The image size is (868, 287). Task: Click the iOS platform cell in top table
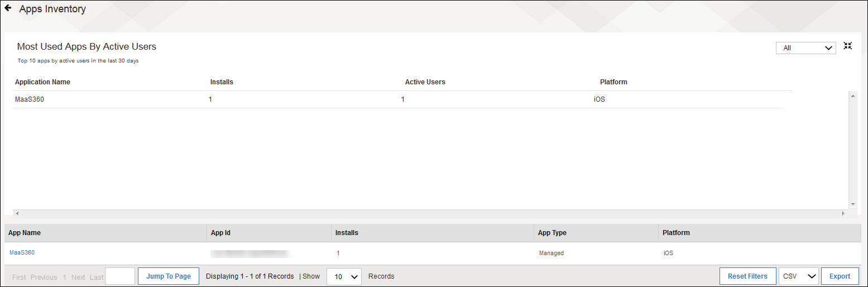(600, 100)
